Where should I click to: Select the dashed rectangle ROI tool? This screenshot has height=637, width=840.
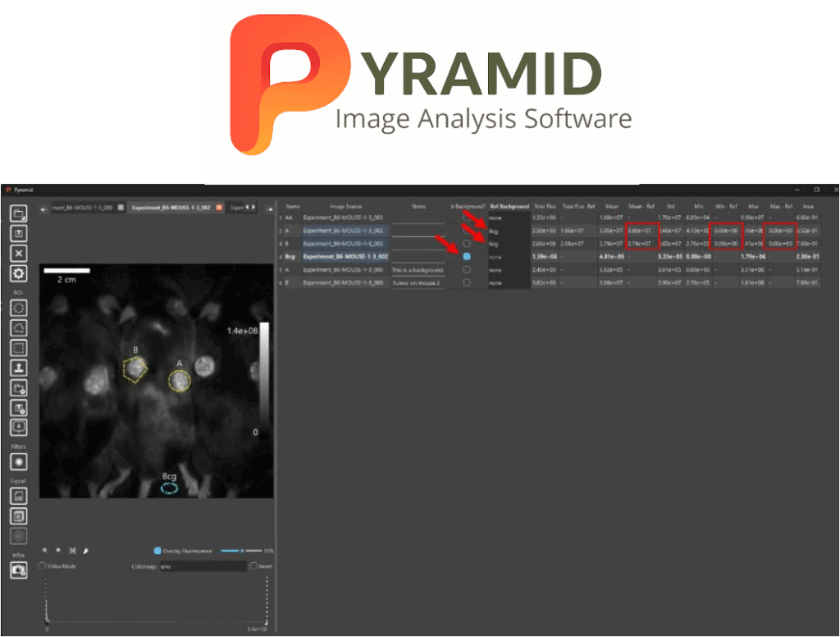coord(19,348)
